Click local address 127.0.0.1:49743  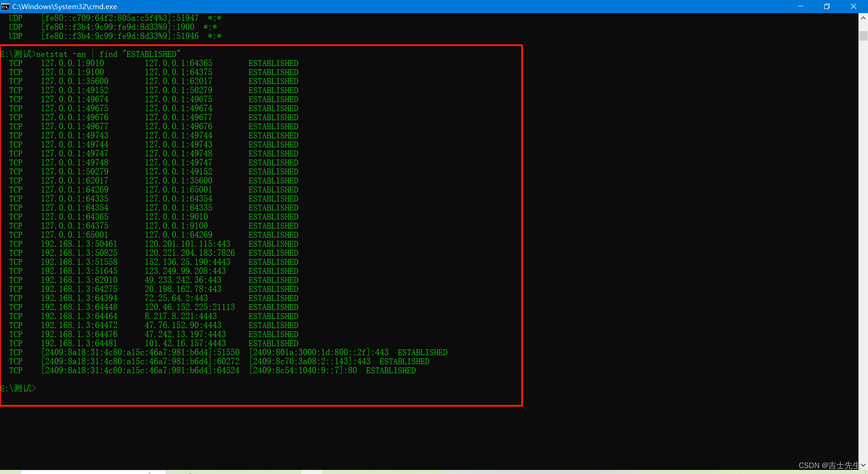75,136
